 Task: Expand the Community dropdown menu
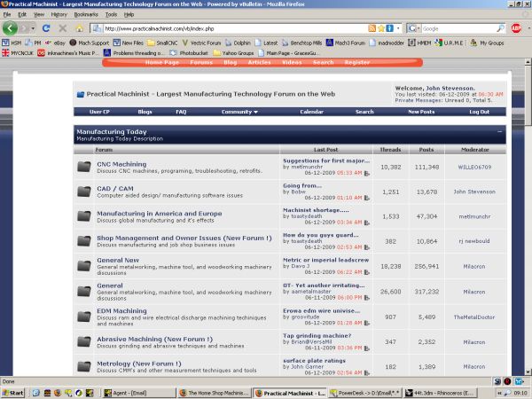[239, 112]
